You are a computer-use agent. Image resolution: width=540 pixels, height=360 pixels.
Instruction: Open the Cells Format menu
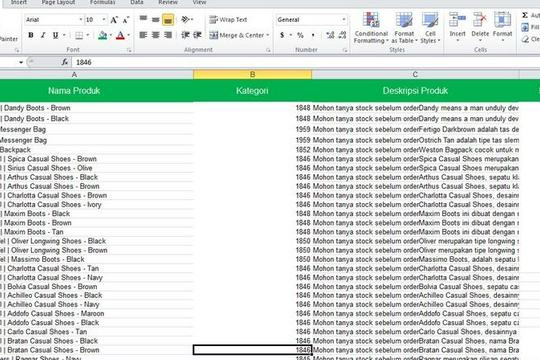pyautogui.click(x=502, y=27)
